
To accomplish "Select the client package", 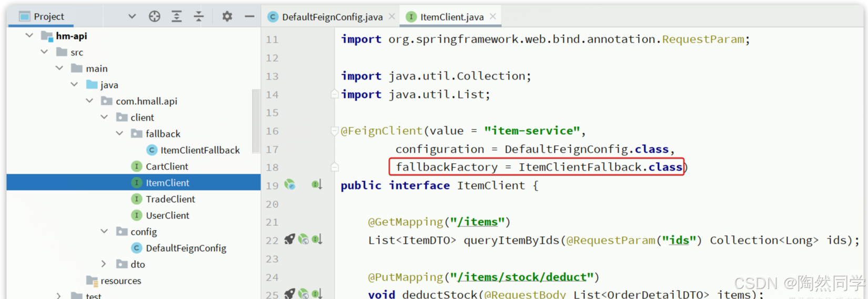I will tap(142, 117).
